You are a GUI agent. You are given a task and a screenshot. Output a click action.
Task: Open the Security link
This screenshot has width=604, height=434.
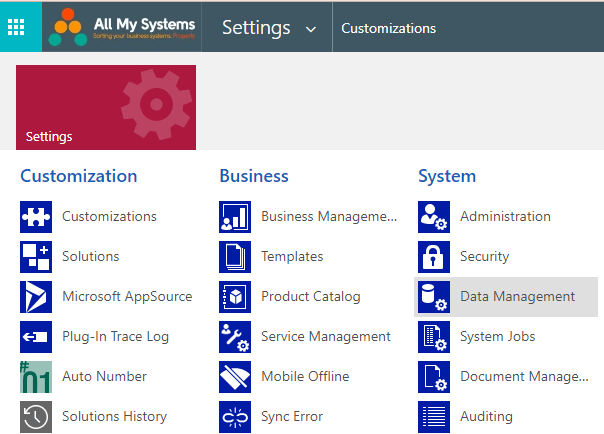click(x=485, y=256)
